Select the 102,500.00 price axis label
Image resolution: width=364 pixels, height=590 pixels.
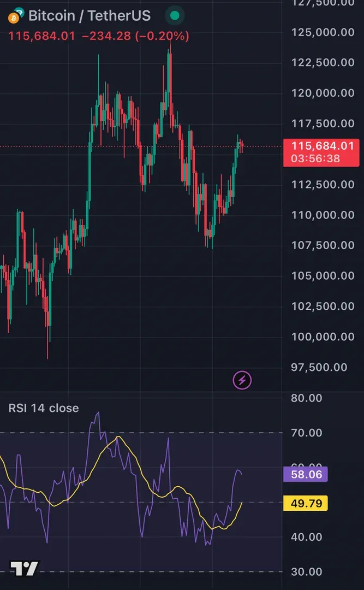click(323, 306)
